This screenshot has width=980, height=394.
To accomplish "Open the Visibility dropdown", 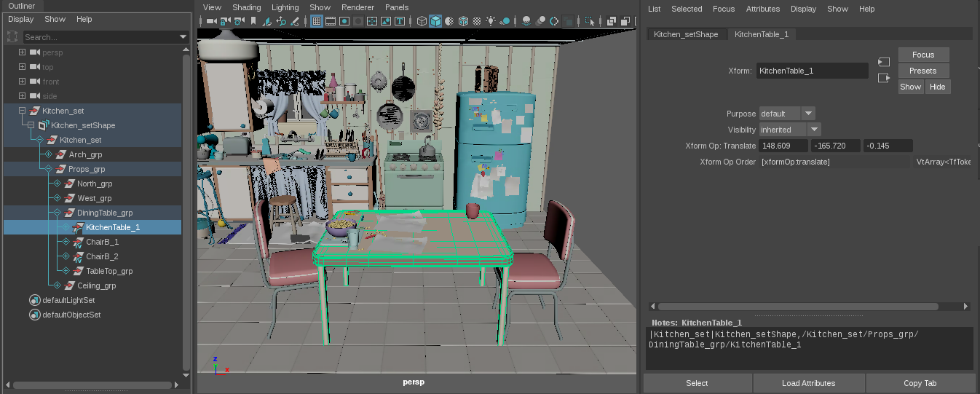I will coord(790,130).
